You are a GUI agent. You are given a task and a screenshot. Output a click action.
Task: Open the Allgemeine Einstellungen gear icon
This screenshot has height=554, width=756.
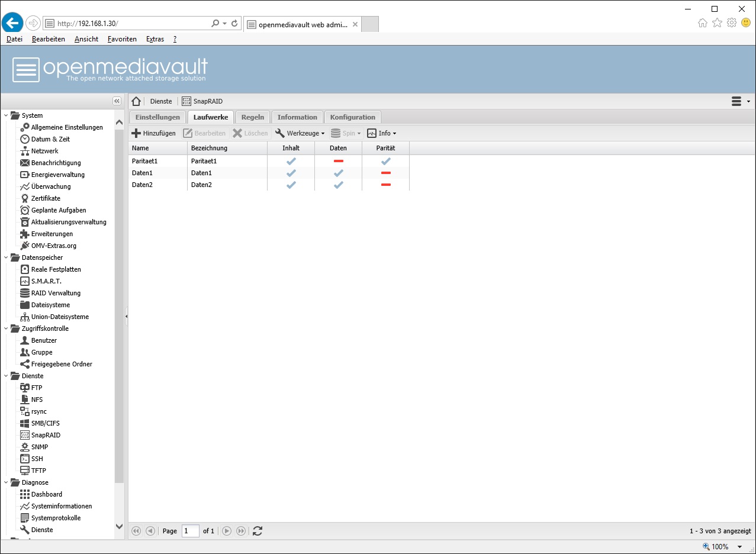tap(25, 127)
